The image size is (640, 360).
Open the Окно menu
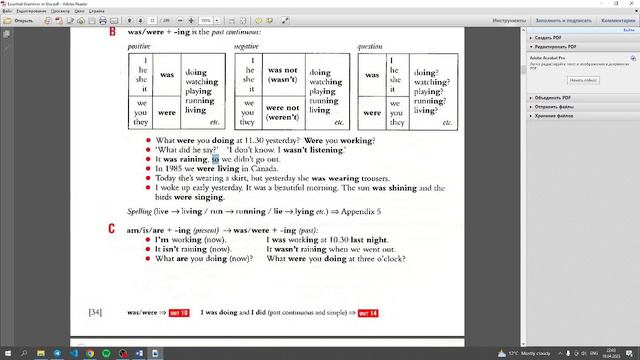(79, 11)
